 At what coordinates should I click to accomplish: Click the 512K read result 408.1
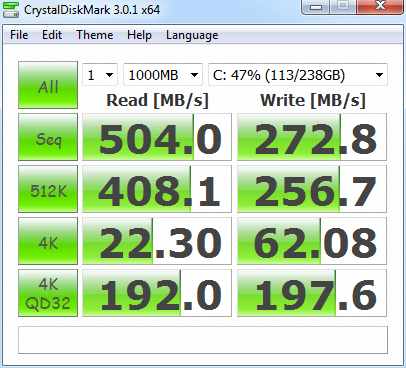point(157,189)
